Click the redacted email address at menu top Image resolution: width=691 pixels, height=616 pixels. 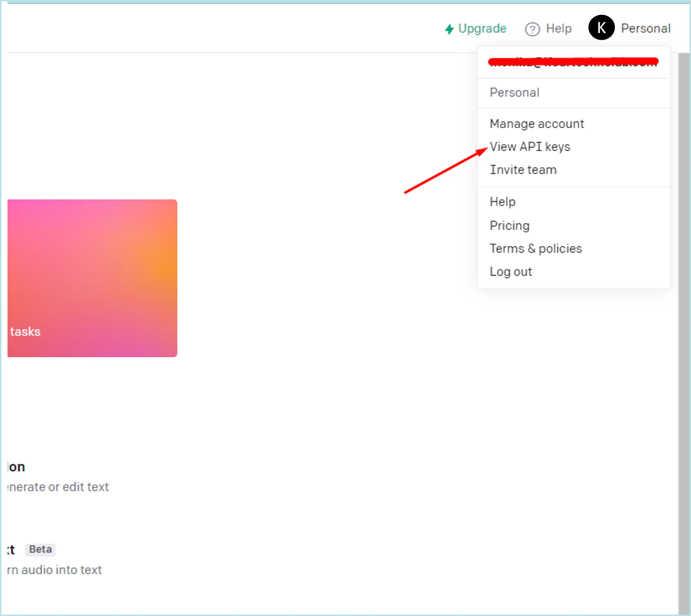click(573, 62)
